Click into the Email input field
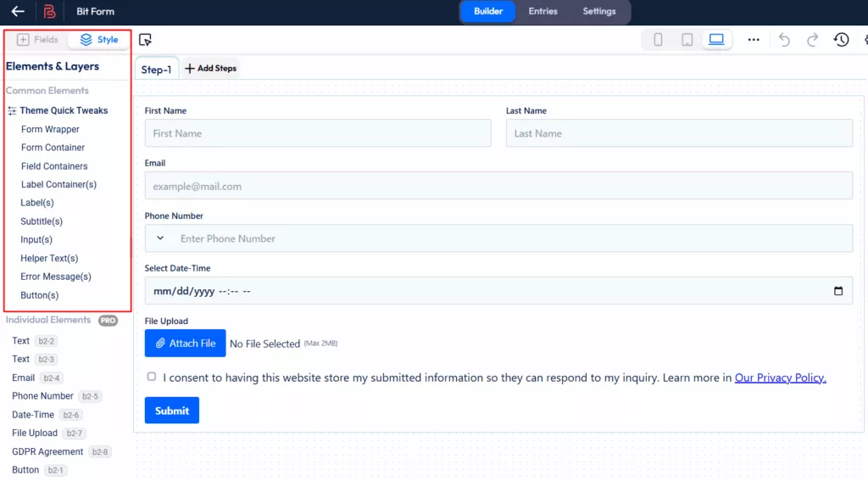Screen dimensions: 868x481 (498, 186)
